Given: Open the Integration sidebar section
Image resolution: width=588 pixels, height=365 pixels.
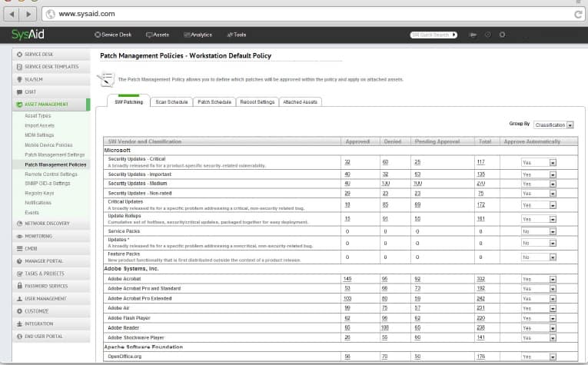Looking at the screenshot, I should [51, 324].
